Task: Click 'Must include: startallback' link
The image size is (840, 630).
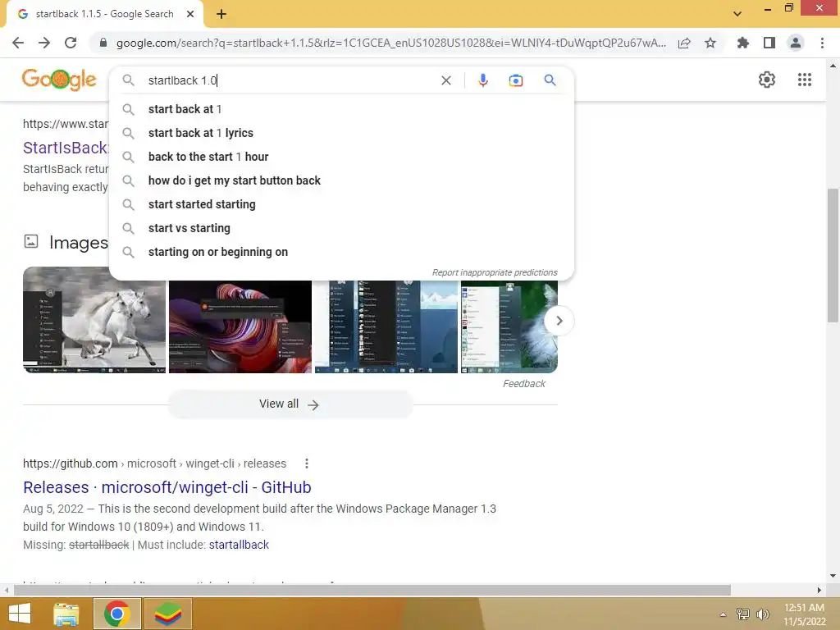Action: [239, 545]
